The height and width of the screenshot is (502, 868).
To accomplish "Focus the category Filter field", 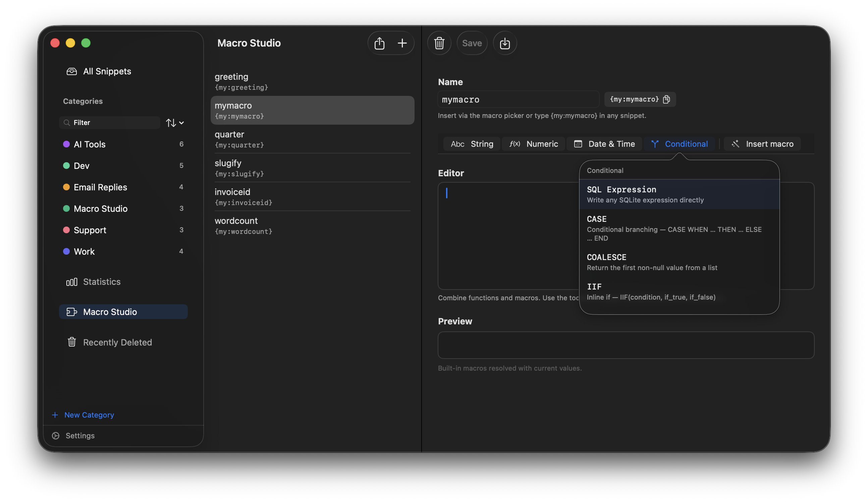I will 110,123.
